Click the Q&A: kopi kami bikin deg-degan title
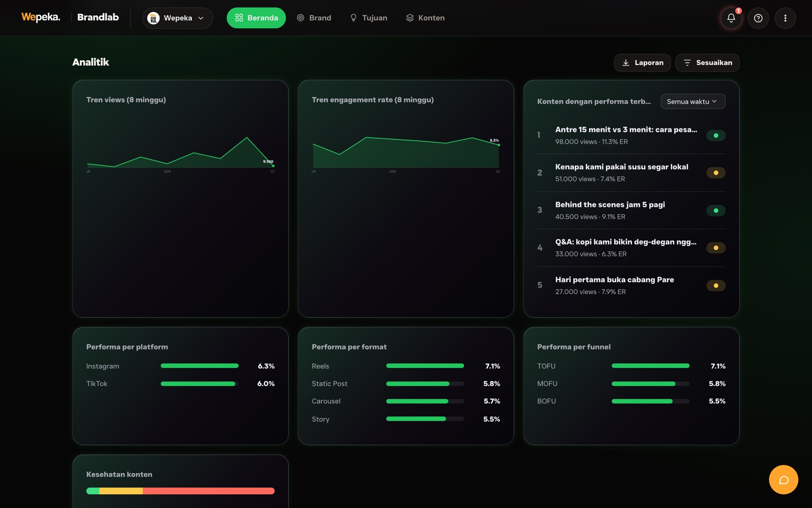This screenshot has height=508, width=812. tap(626, 242)
